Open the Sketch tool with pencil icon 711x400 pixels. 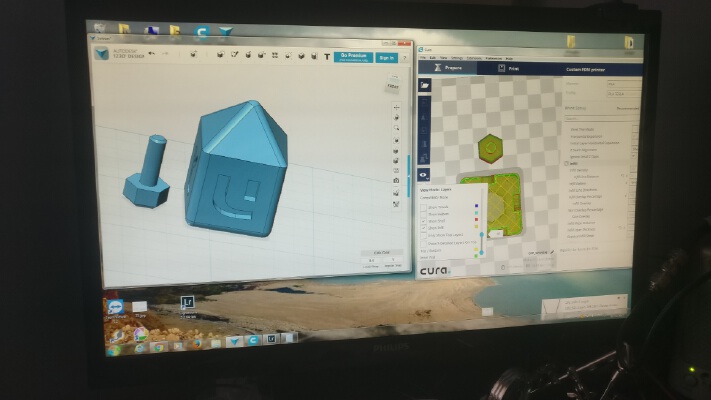pos(234,54)
